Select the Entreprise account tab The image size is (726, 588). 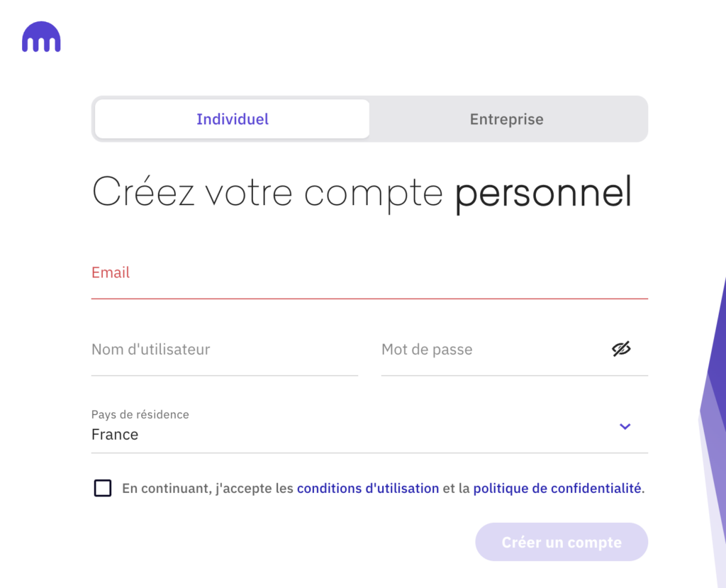click(506, 119)
